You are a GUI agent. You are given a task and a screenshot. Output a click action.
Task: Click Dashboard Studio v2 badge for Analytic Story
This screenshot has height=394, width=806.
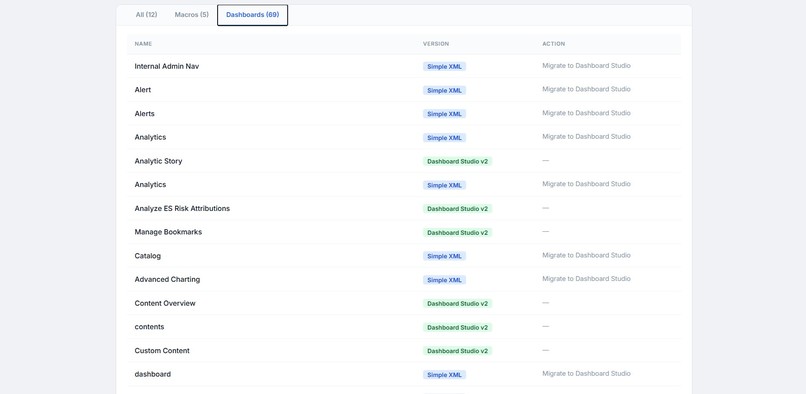tap(457, 161)
